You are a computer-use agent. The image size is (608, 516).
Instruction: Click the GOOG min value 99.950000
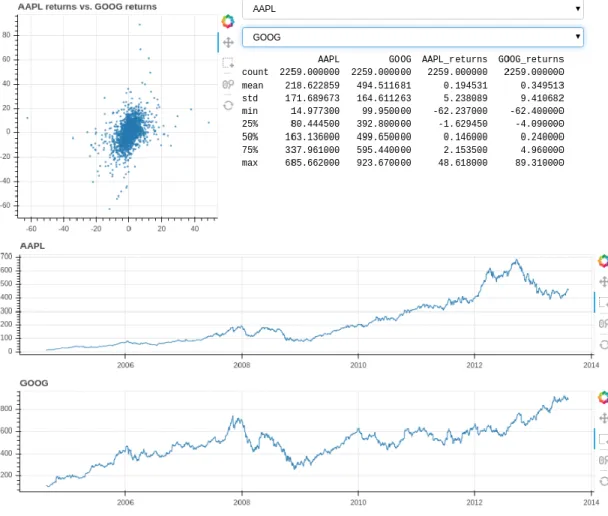tap(387, 111)
